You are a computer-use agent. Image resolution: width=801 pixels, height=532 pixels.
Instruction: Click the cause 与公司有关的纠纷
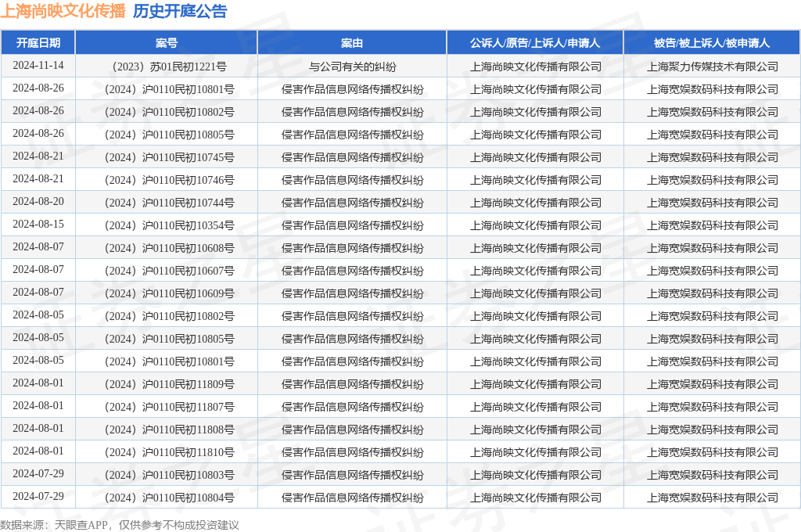(352, 66)
